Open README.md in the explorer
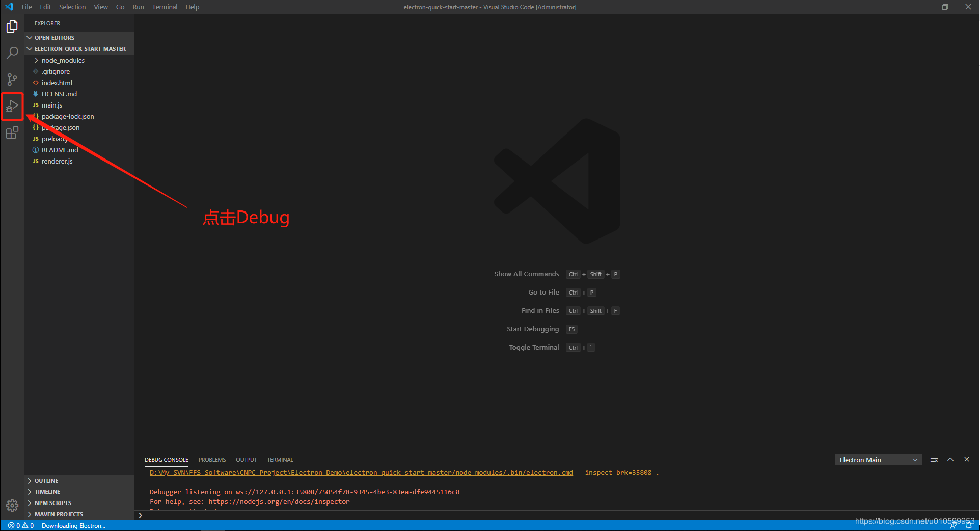Image resolution: width=980 pixels, height=531 pixels. pyautogui.click(x=79, y=150)
